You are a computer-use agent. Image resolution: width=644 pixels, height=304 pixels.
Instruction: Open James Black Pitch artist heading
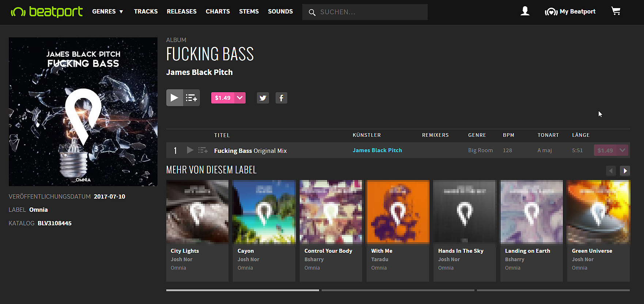199,72
